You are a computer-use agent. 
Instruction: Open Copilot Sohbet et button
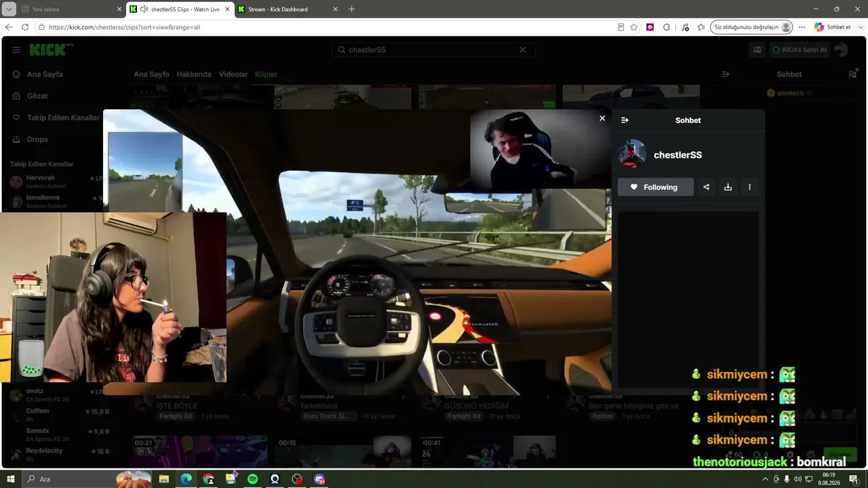coord(832,27)
